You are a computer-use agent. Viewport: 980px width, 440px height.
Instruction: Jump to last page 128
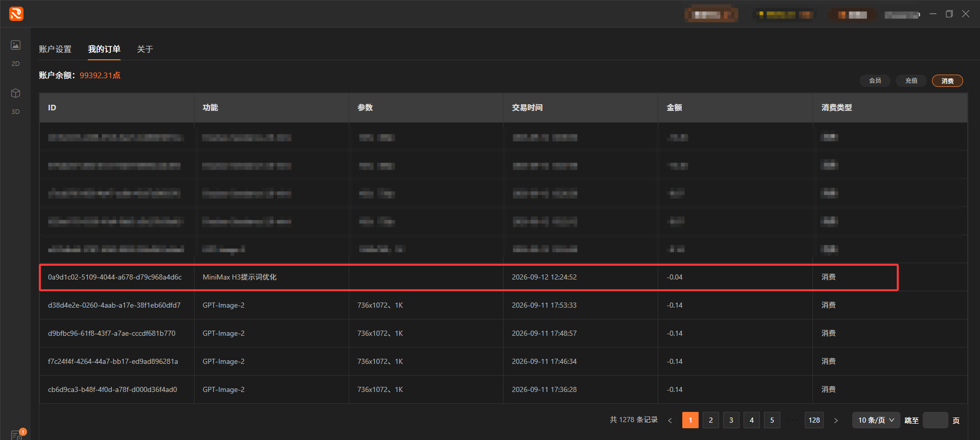click(x=815, y=420)
